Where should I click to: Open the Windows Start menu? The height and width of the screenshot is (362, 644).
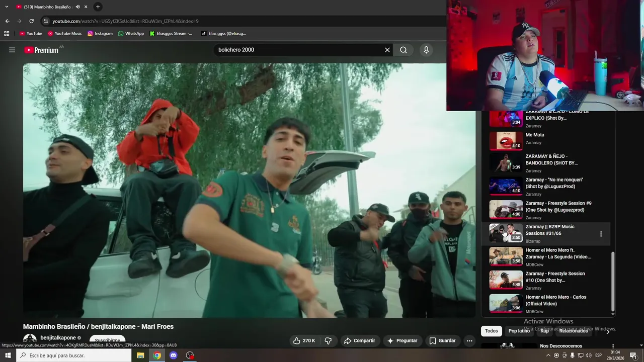8,355
